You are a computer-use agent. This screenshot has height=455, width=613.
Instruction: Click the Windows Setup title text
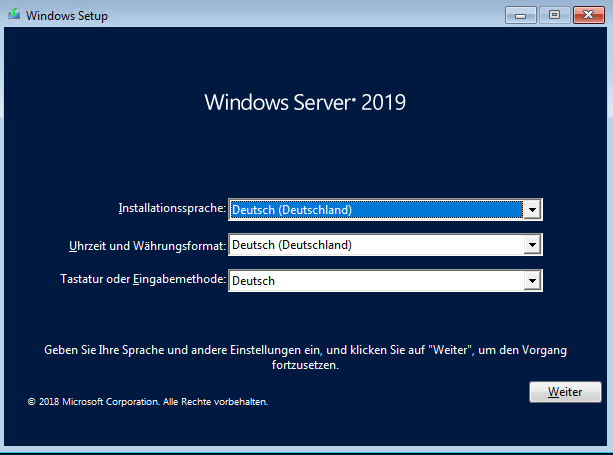[x=67, y=16]
